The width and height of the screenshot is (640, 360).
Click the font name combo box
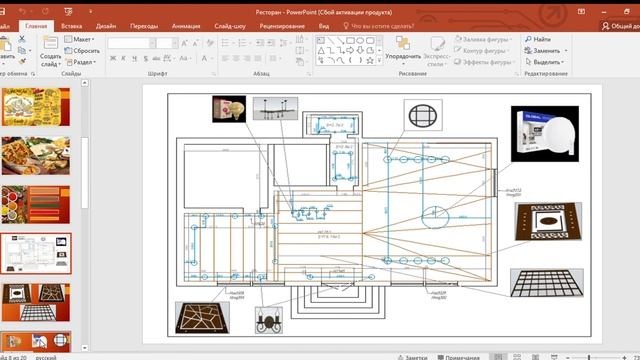(x=131, y=43)
